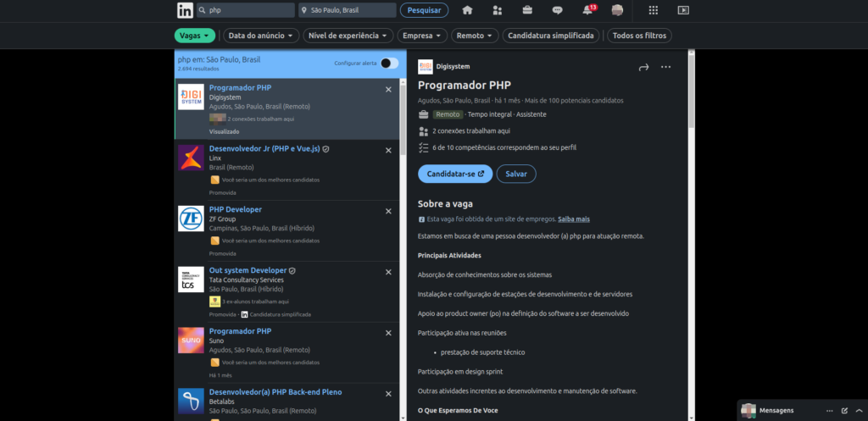
Task: Open the apps grid icon
Action: (x=654, y=10)
